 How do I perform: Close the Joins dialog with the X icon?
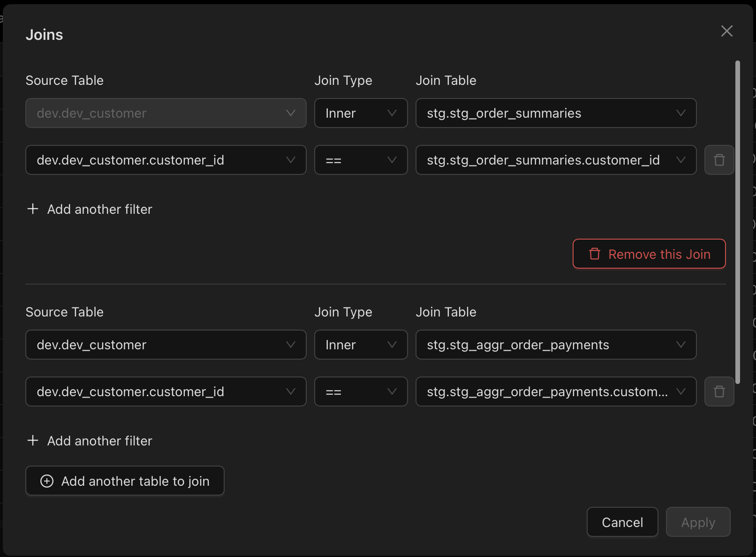pos(726,31)
